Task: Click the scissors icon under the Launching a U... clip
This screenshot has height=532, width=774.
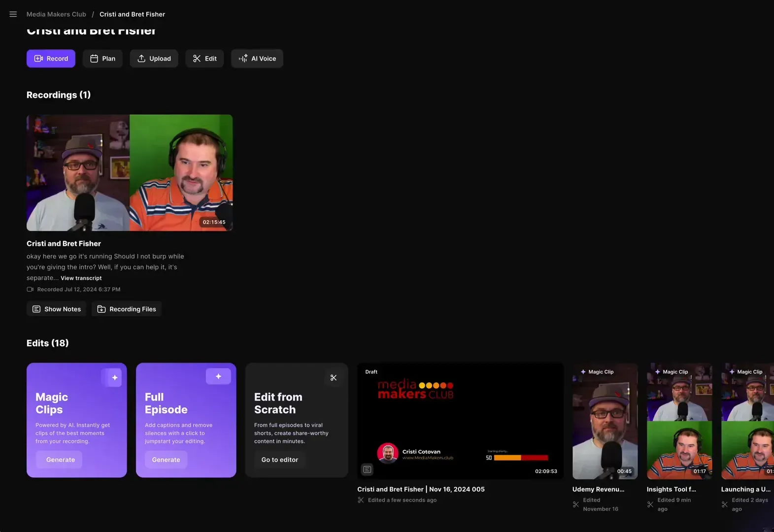Action: 725,504
